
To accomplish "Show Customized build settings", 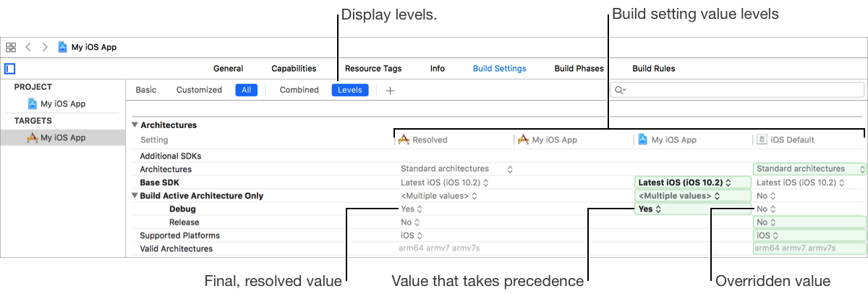I will (199, 91).
